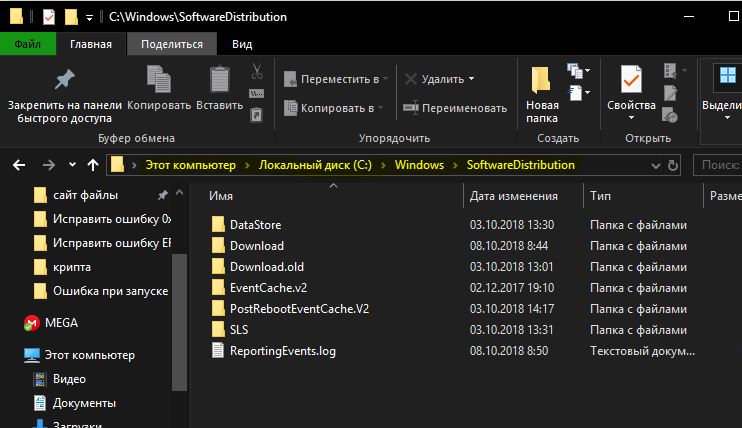The image size is (742, 428).
Task: Open сайт файлы in navigation pane
Action: click(x=85, y=195)
